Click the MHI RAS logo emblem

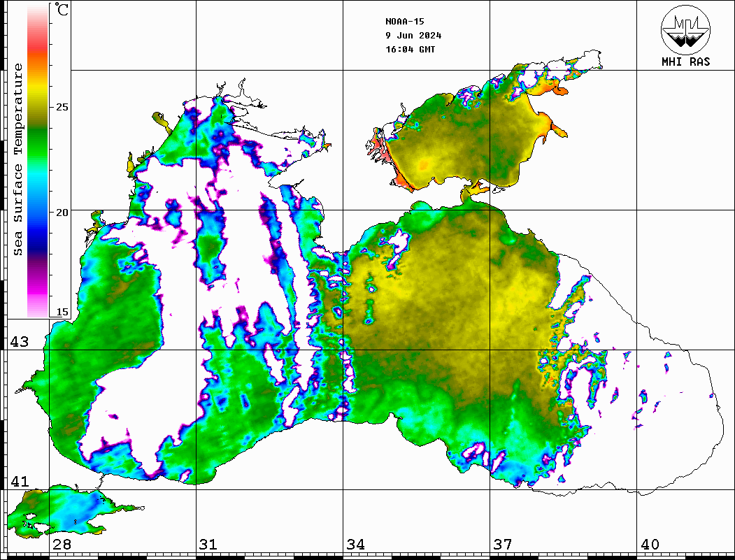pos(685,29)
